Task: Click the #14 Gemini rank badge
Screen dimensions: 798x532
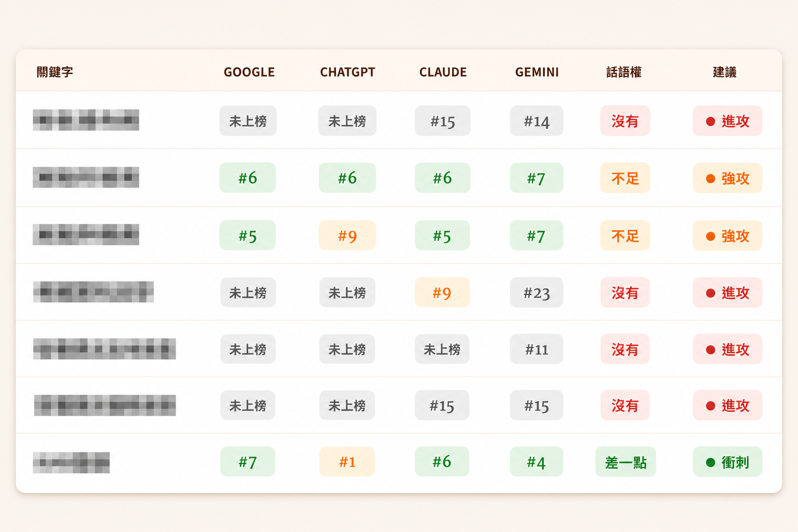Action: 537,121
